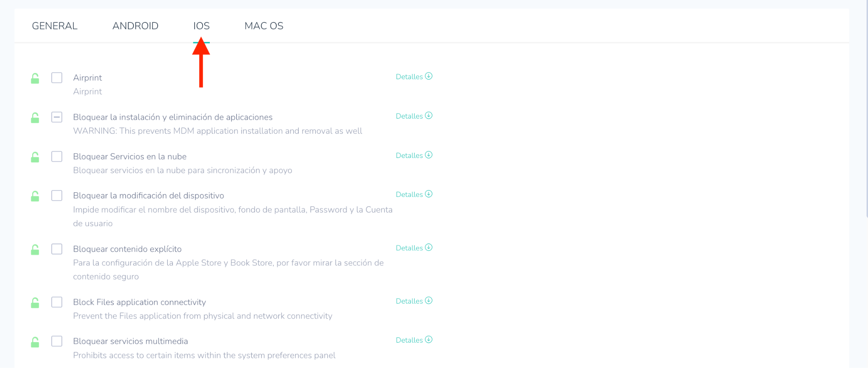Screen dimensions: 868x368
Task: Go to the GENERAL tab
Action: click(55, 26)
